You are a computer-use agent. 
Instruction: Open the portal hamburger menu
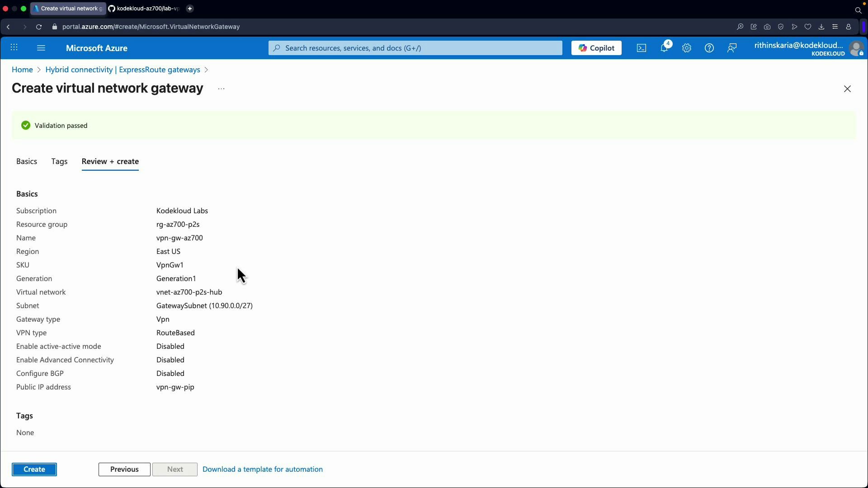tap(41, 48)
